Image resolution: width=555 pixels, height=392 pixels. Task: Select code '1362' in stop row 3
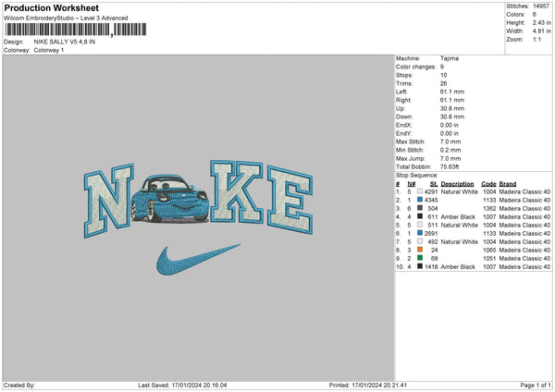click(x=489, y=208)
